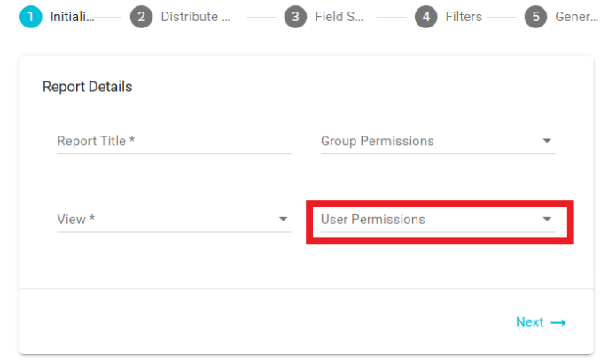616x364 pixels.
Task: Select the Initiali... step label
Action: [72, 17]
